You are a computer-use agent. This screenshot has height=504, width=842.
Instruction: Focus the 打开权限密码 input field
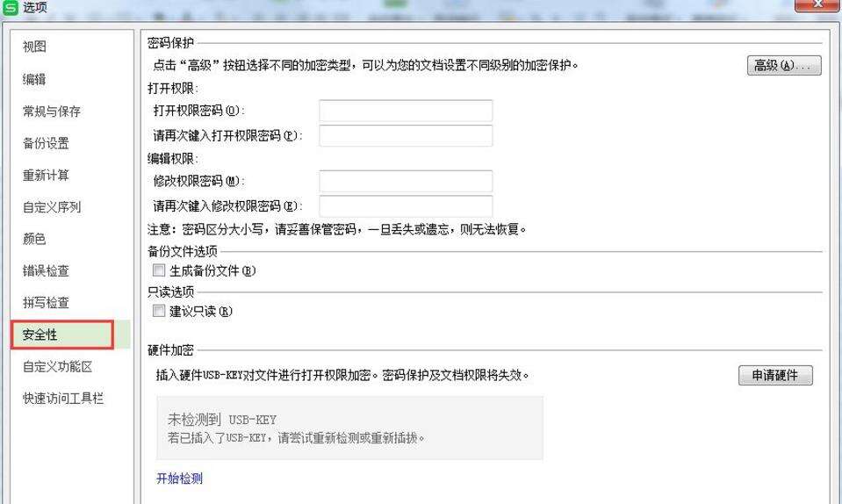pos(406,110)
